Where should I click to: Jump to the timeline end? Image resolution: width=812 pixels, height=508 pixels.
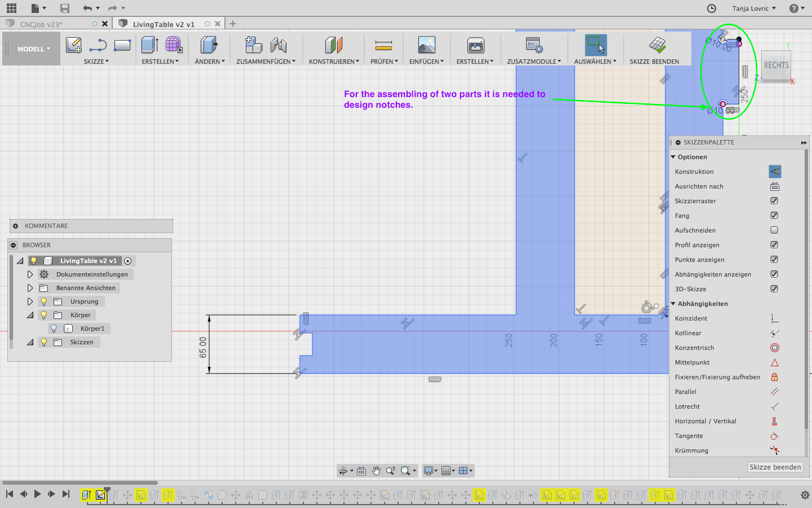point(66,494)
